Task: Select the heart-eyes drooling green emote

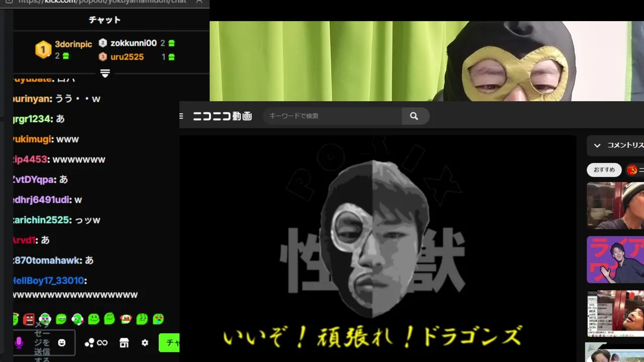Action: 158,319
